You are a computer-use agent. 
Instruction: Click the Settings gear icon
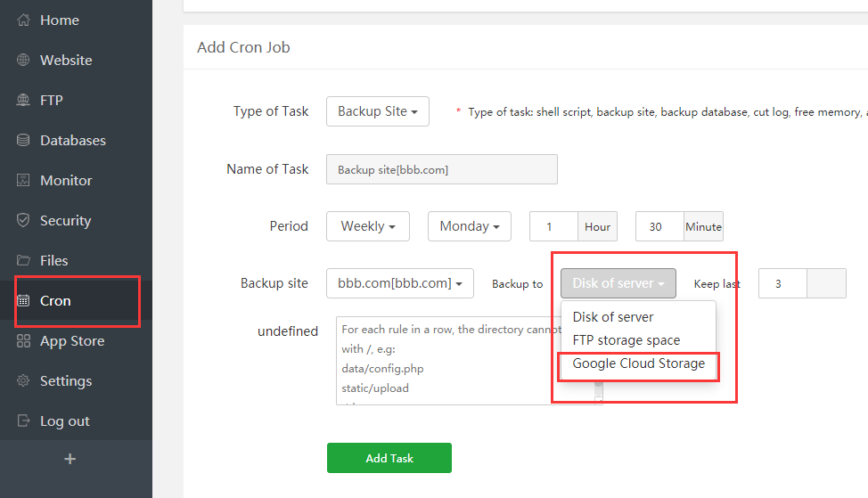(x=24, y=381)
